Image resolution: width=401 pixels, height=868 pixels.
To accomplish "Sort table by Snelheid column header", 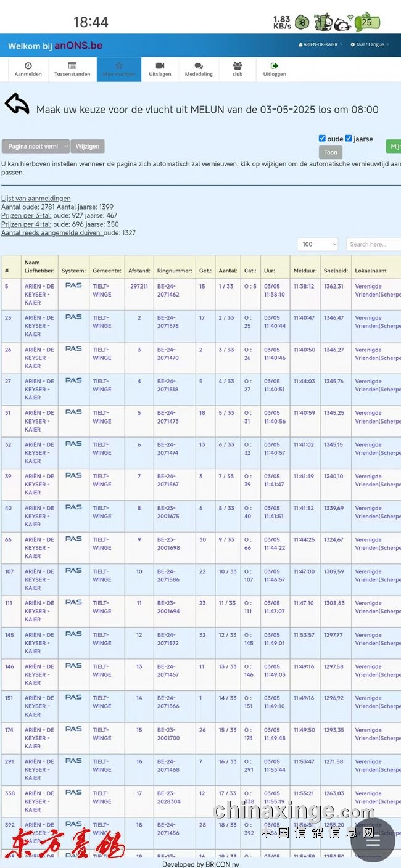I will 335,271.
